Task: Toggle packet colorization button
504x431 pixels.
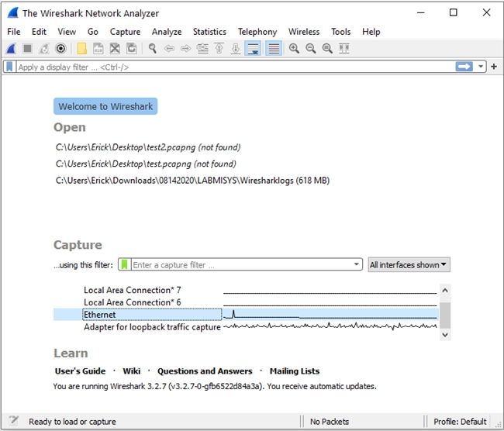Action: click(273, 49)
